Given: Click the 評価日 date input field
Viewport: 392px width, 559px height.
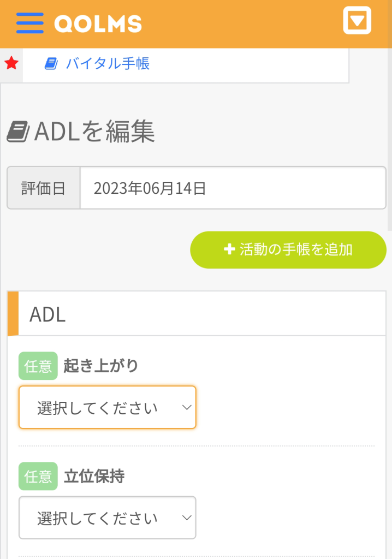Looking at the screenshot, I should [233, 188].
